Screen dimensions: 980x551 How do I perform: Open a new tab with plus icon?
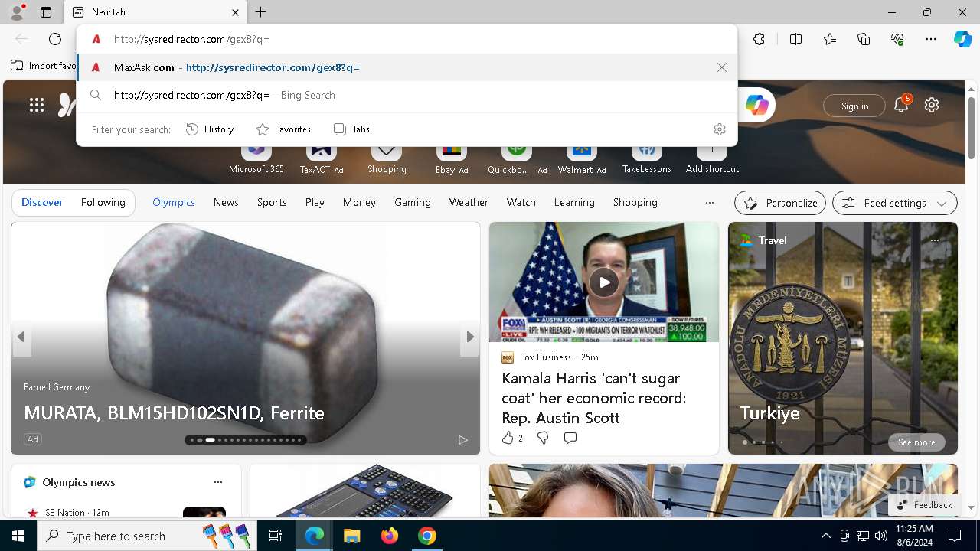[x=261, y=12]
